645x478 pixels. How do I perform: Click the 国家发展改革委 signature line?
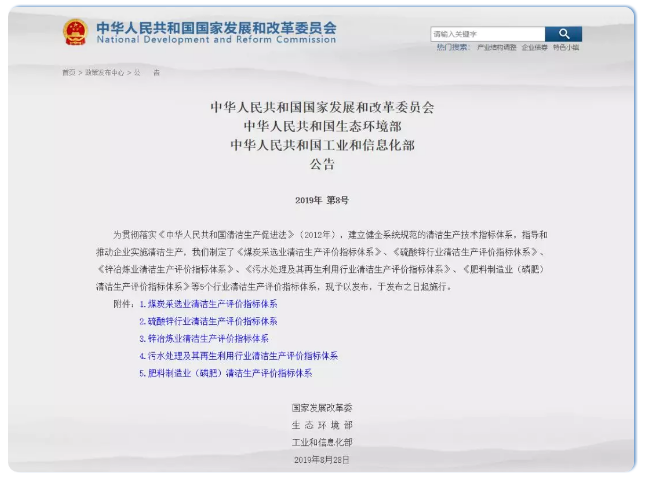tap(322, 408)
